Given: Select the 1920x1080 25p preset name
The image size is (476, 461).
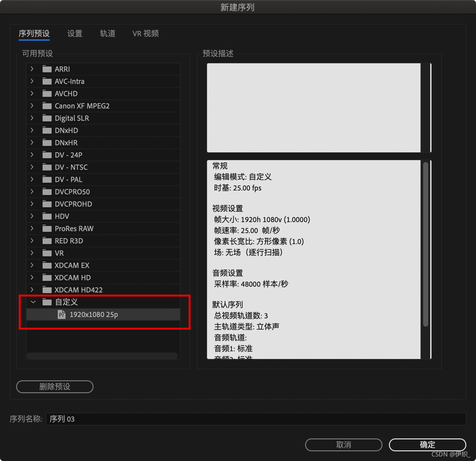Looking at the screenshot, I should [x=94, y=314].
